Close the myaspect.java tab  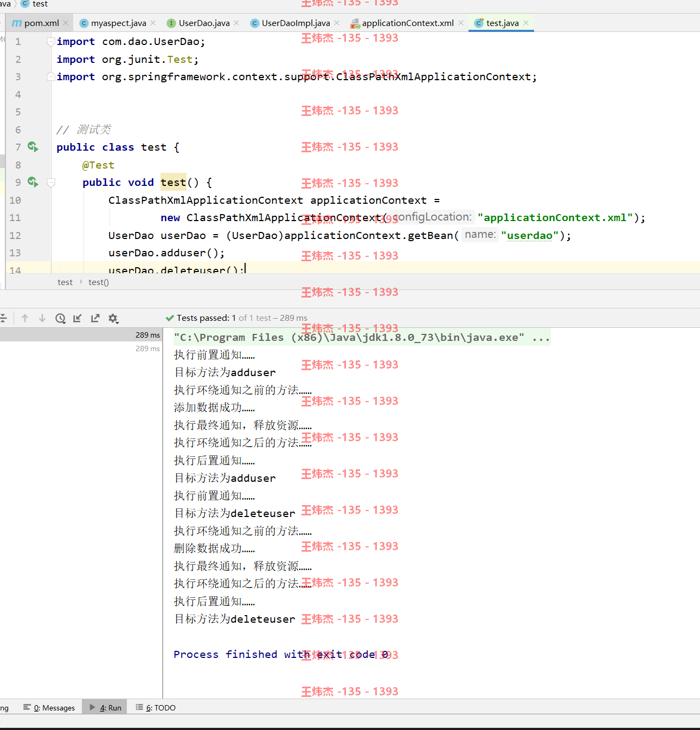[153, 23]
